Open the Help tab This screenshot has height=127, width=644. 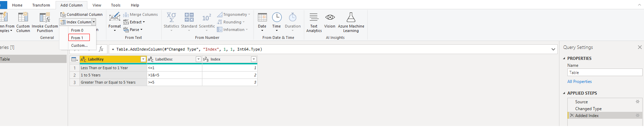(135, 5)
